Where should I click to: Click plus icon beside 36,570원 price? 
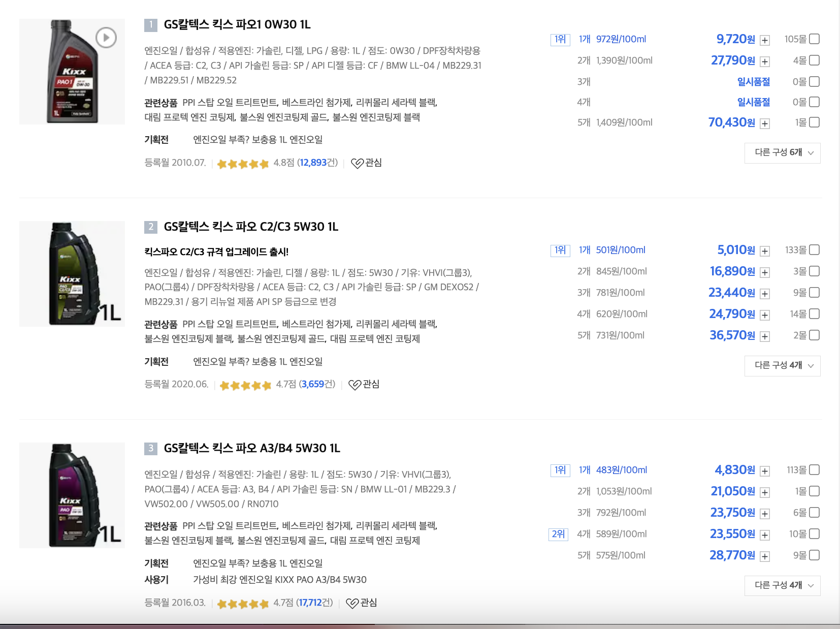click(765, 336)
